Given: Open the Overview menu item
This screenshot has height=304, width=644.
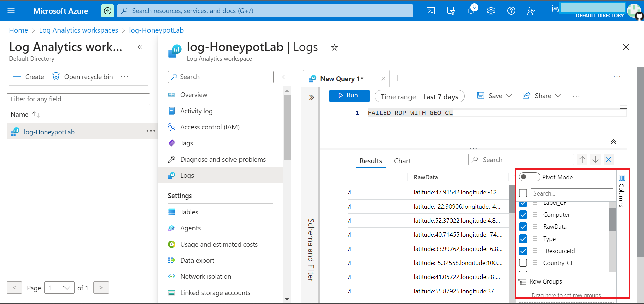Looking at the screenshot, I should (194, 95).
